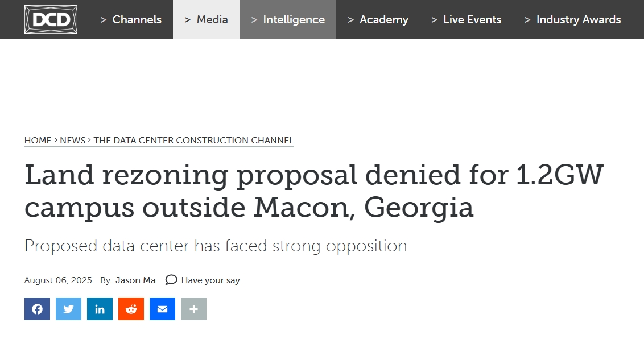
Task: Click the article headline text
Action: pos(314,191)
